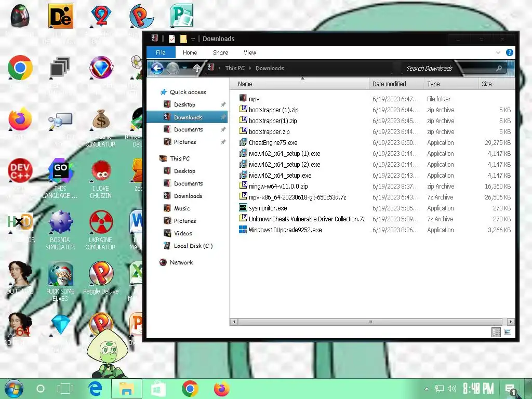Select Videos under This PC

(183, 233)
